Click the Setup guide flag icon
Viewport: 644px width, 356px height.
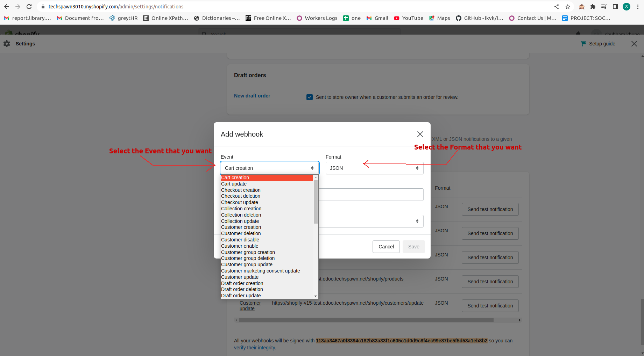coord(583,43)
